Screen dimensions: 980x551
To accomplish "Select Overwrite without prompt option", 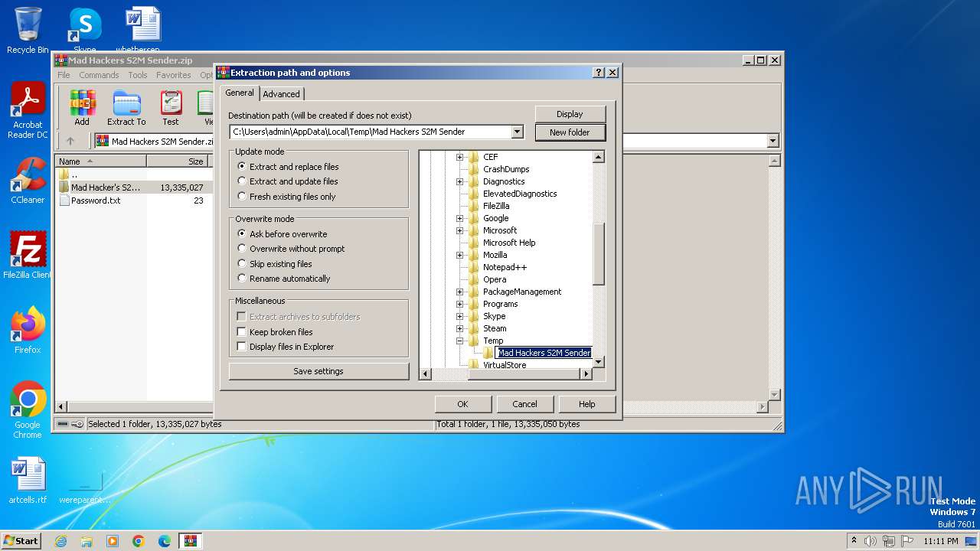I will coord(291,249).
